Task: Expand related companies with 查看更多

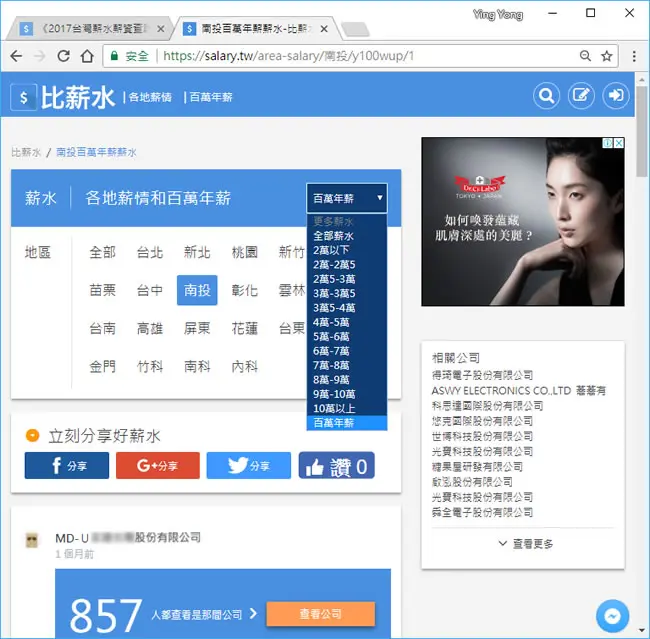Action: (x=525, y=544)
